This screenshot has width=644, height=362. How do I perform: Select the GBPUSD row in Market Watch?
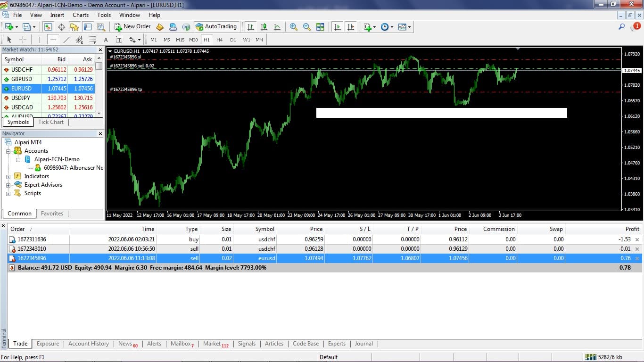tap(48, 79)
